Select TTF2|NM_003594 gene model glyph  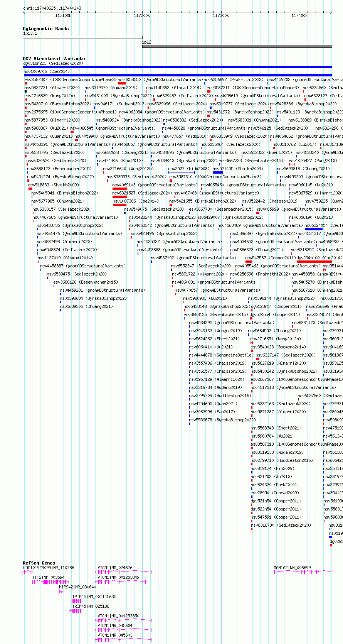pyautogui.click(x=51, y=581)
